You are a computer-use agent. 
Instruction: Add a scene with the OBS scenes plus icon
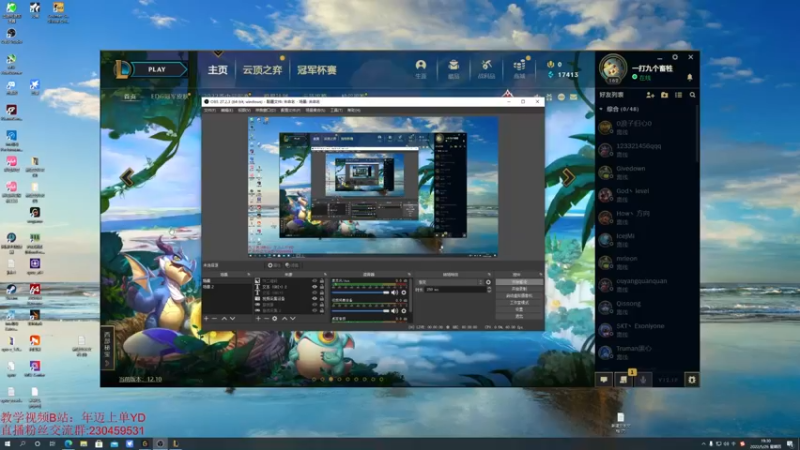207,318
